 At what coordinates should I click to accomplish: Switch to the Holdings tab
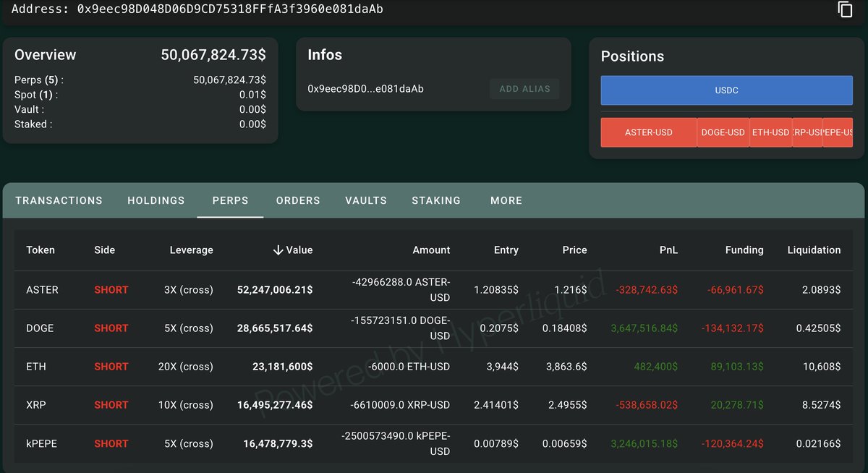coord(156,200)
